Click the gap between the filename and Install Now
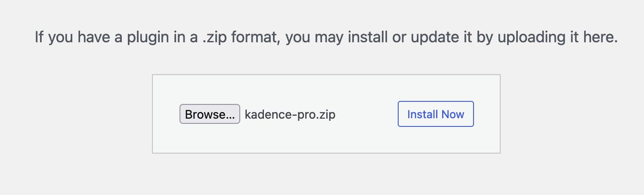644x195 pixels. 366,115
